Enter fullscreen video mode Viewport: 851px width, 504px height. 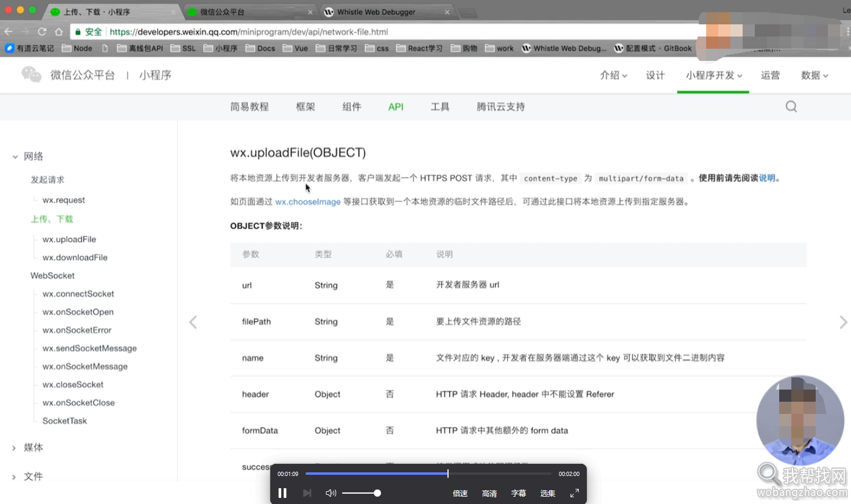pos(575,493)
